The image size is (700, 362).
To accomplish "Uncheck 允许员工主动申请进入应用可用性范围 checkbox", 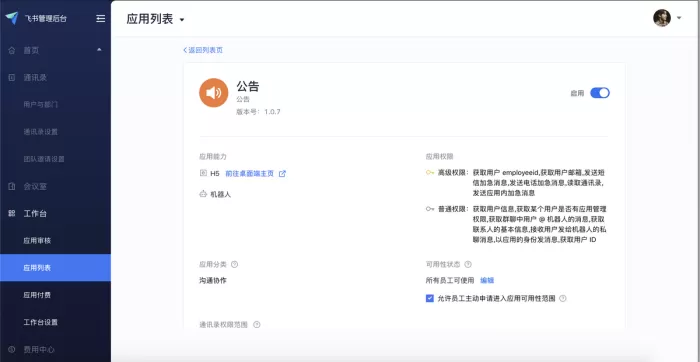I will [430, 298].
